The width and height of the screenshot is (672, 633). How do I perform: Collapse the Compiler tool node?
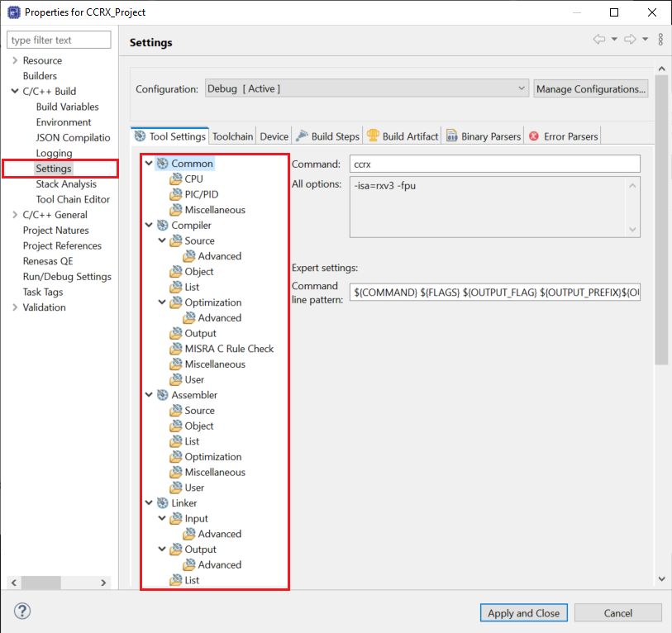pos(149,225)
